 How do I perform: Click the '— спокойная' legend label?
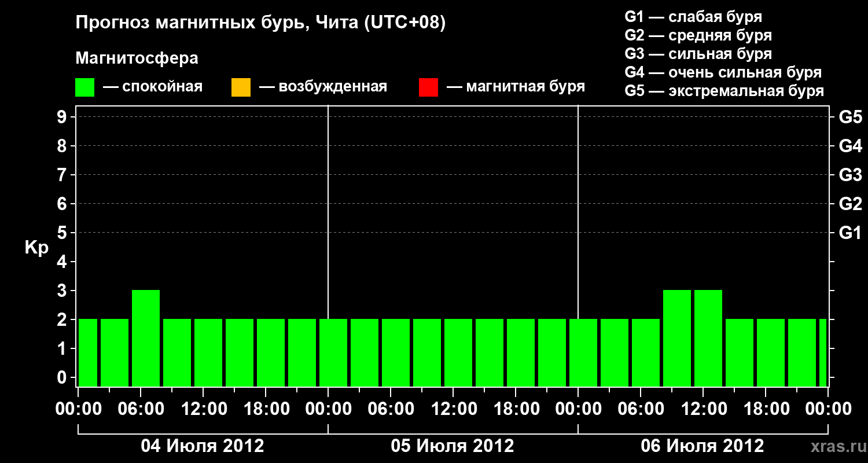(x=153, y=87)
